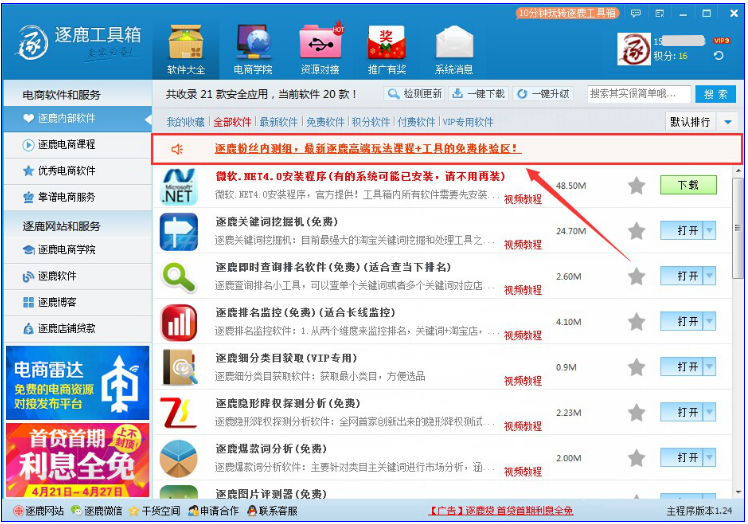Select 逐鹿内部软件 in the sidebar
This screenshot has width=748, height=524.
(77, 118)
